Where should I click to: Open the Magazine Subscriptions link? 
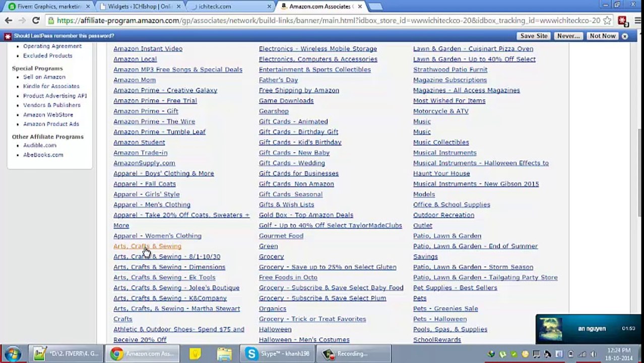pyautogui.click(x=450, y=80)
